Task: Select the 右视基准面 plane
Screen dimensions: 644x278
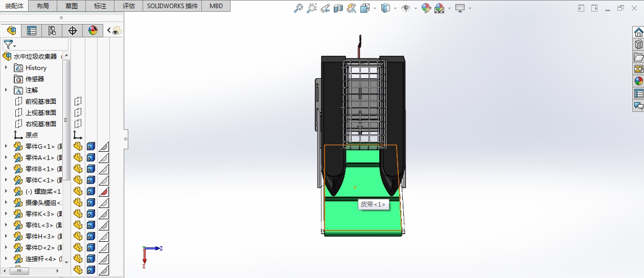Action: pyautogui.click(x=41, y=124)
